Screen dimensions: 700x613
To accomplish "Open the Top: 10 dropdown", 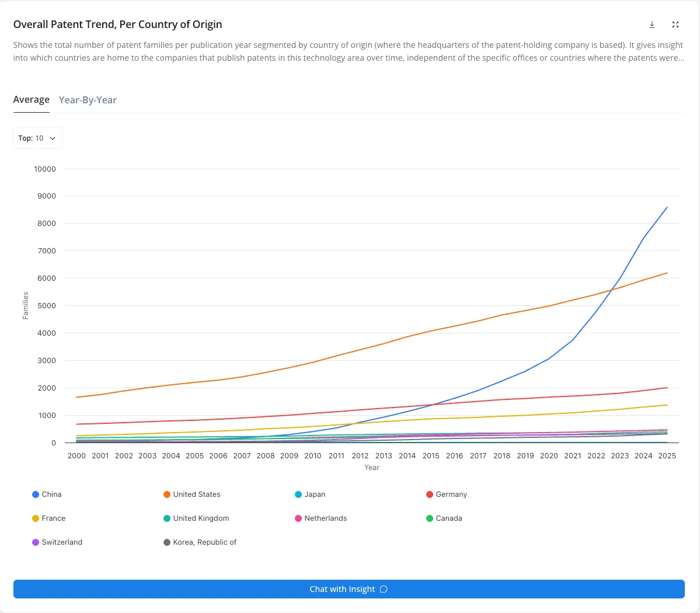I will click(37, 138).
